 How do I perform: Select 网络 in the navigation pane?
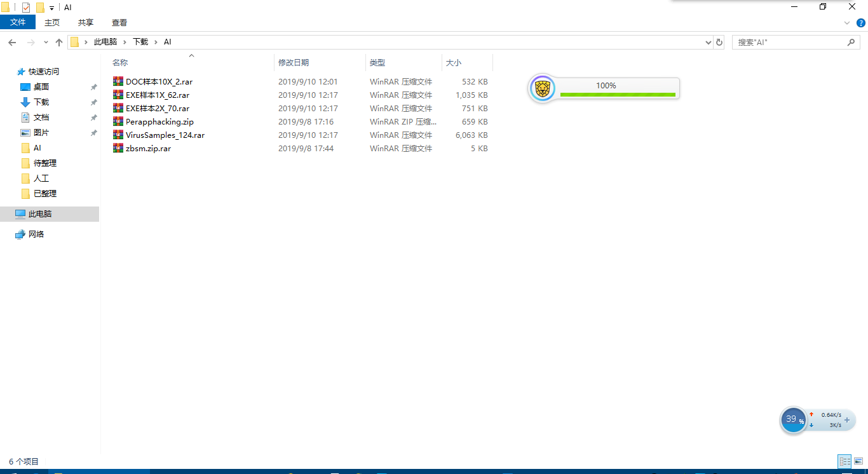coord(36,234)
